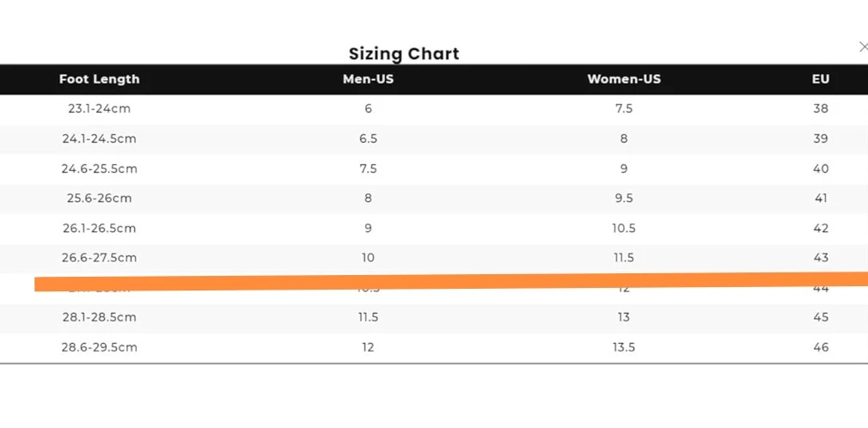Select the EU column header

[821, 79]
